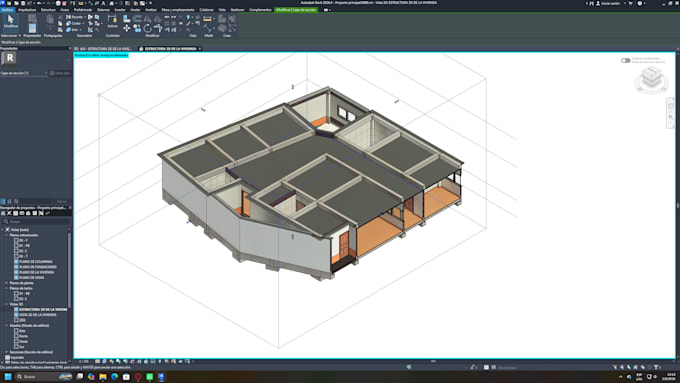The width and height of the screenshot is (680, 383).
Task: Expand the Planos de planta node
Action: [x=7, y=283]
